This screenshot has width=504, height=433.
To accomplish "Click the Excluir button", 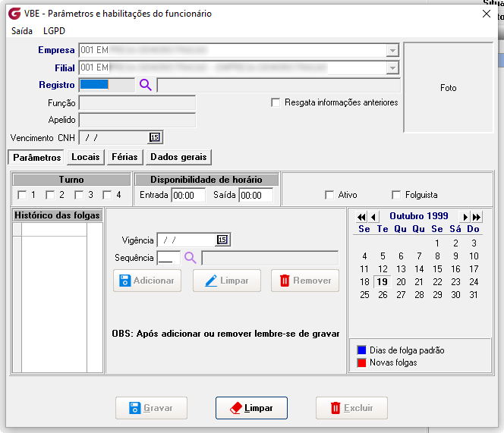I will coord(351,408).
